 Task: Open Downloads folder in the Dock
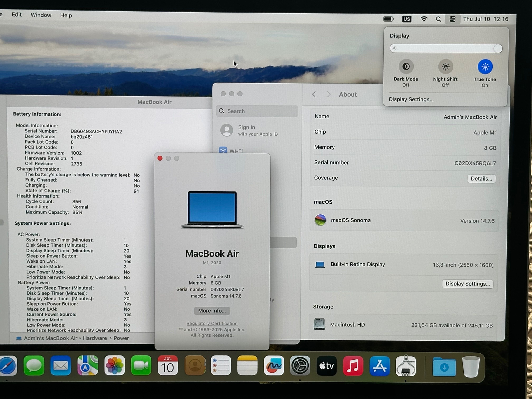click(444, 367)
